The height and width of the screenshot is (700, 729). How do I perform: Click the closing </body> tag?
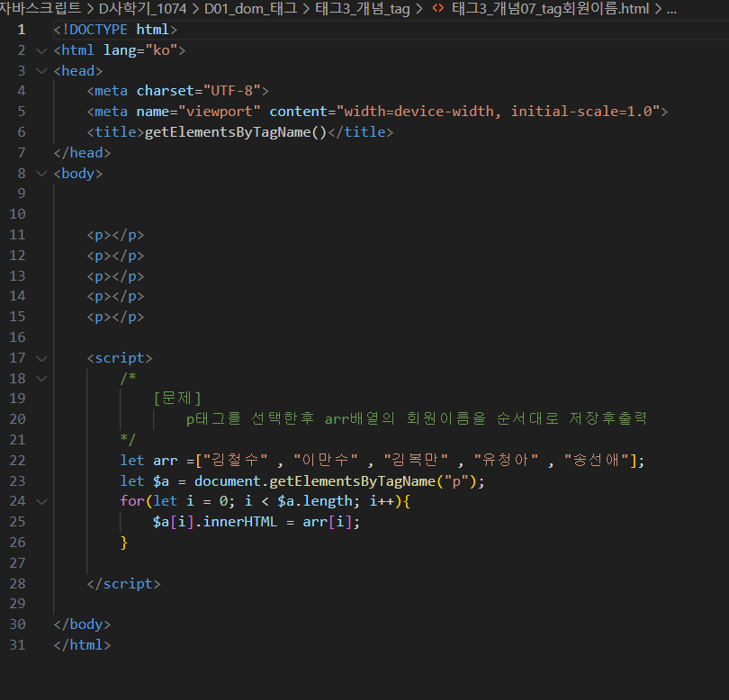pyautogui.click(x=82, y=624)
